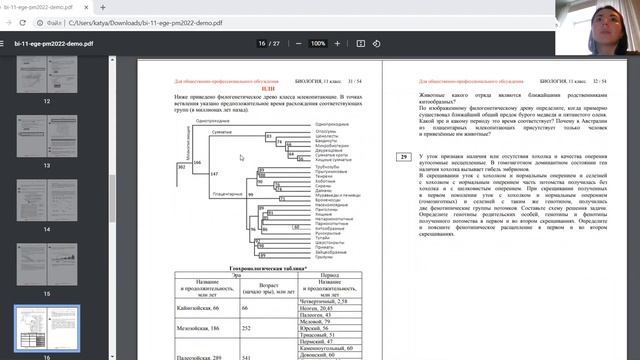640x360 pixels.
Task: Go forward in browser history
Action: click(8, 23)
